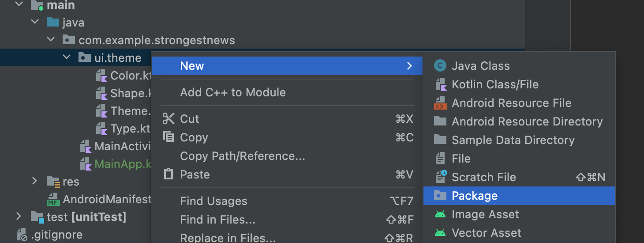Click the Vector Asset android icon
The width and height of the screenshot is (644, 243).
[440, 233]
